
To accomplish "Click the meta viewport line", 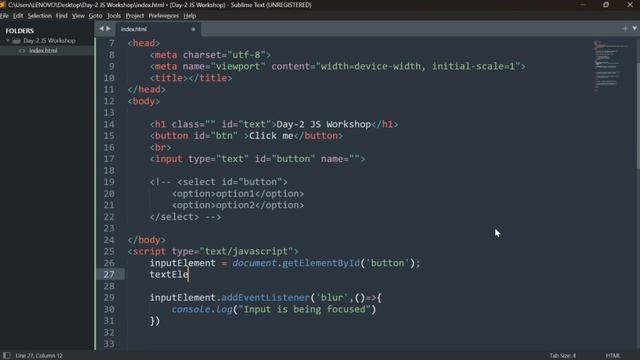I will click(x=338, y=66).
